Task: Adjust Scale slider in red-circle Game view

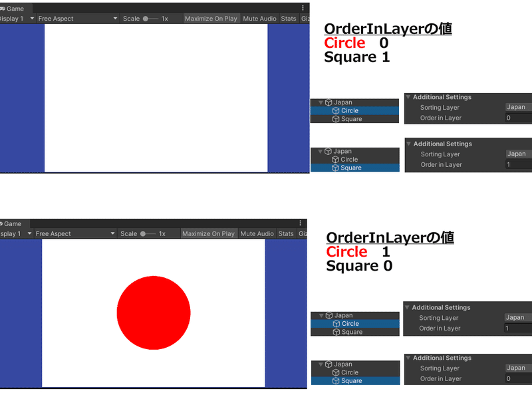Action: tap(148, 234)
